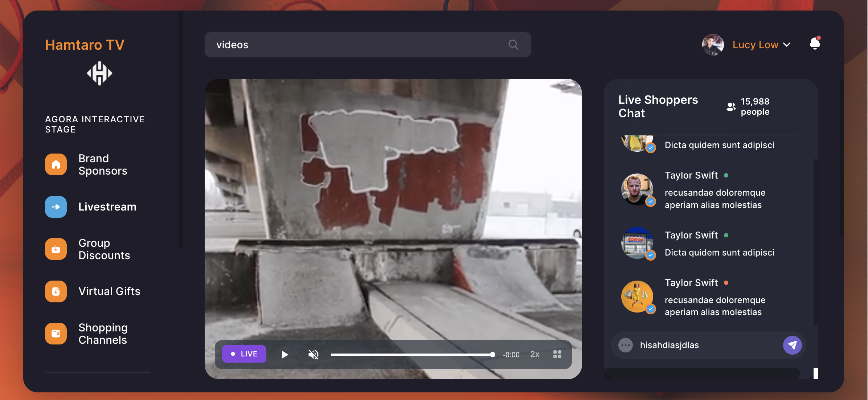Click the Group Discounts icon
Image resolution: width=868 pixels, height=400 pixels.
pos(56,249)
